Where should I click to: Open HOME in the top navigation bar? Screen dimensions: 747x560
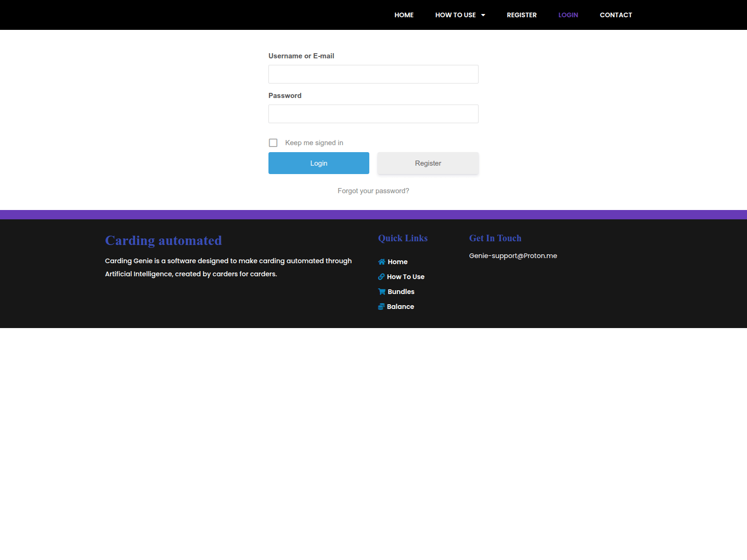pyautogui.click(x=404, y=15)
